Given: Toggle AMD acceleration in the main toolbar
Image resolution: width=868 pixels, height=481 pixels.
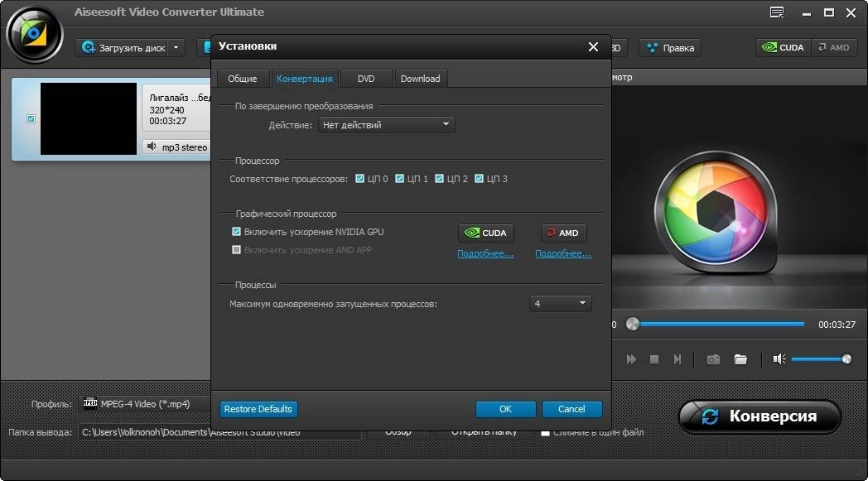Looking at the screenshot, I should tap(834, 47).
